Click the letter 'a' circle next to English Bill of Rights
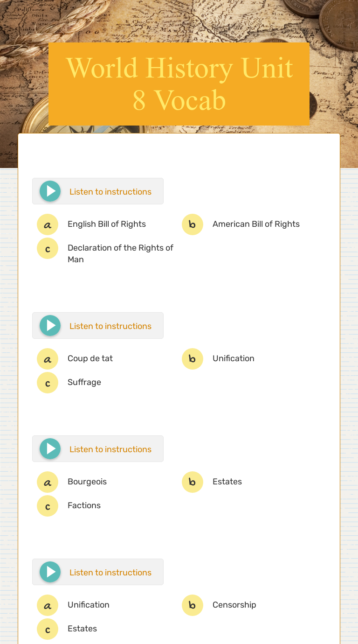This screenshot has height=644, width=358. point(48,224)
